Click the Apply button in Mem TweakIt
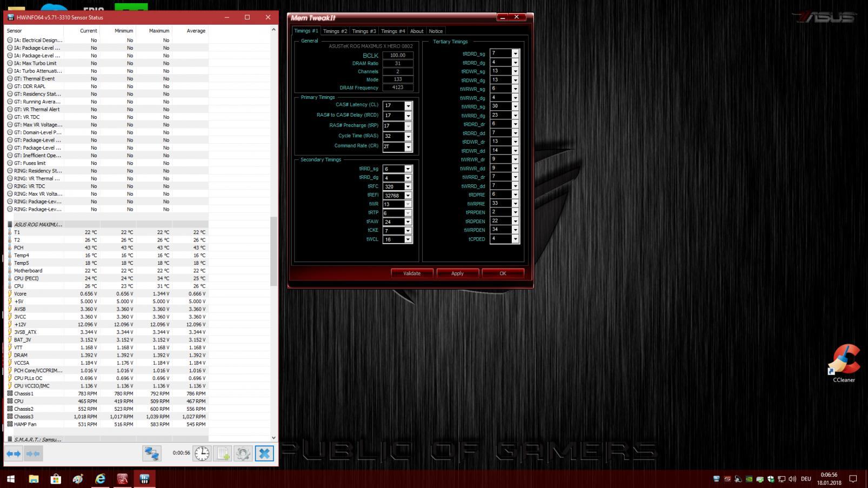 pos(457,273)
